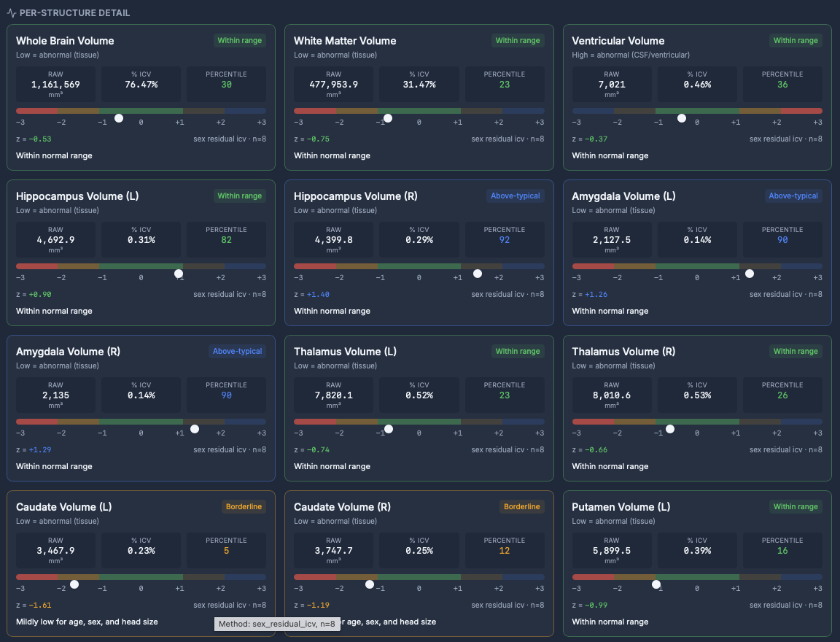Click the 0.46% ICV value
This screenshot has height=642, width=840.
697,85
